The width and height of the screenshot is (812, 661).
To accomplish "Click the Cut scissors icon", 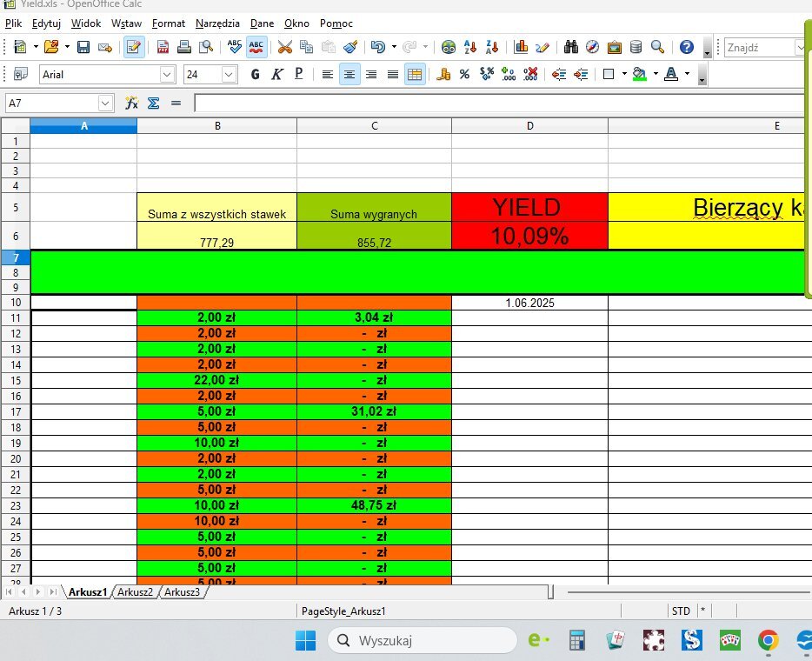I will [285, 47].
